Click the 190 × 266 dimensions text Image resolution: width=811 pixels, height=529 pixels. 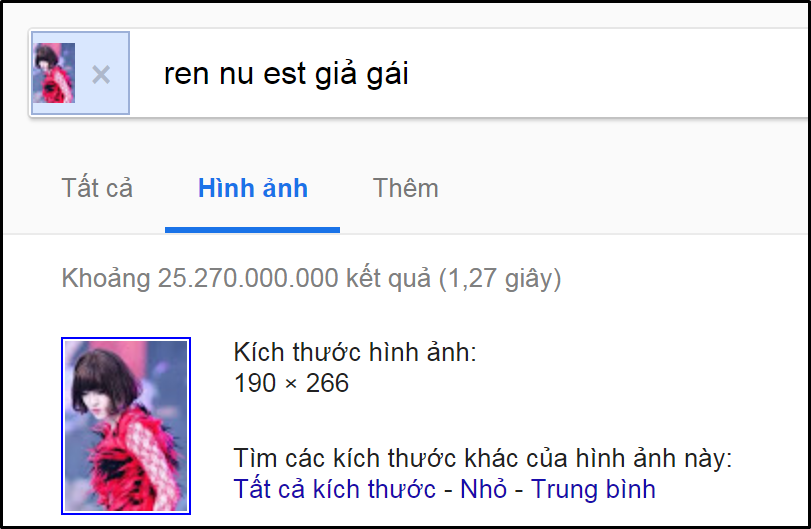(291, 383)
